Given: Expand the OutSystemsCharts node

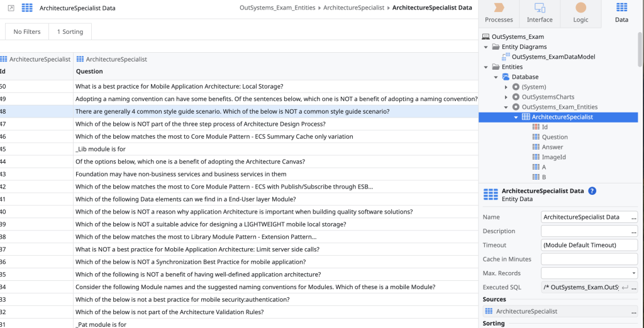Looking at the screenshot, I should (506, 97).
